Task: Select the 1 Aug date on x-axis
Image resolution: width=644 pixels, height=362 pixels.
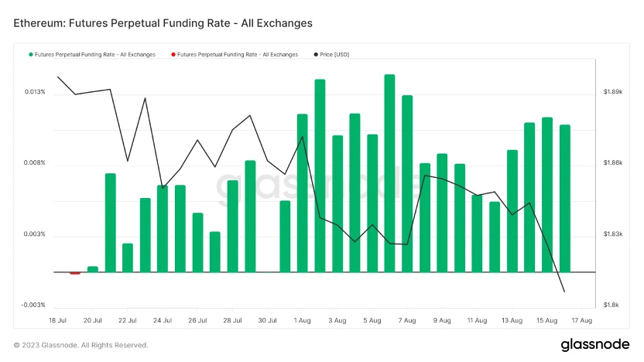Action: pyautogui.click(x=303, y=320)
